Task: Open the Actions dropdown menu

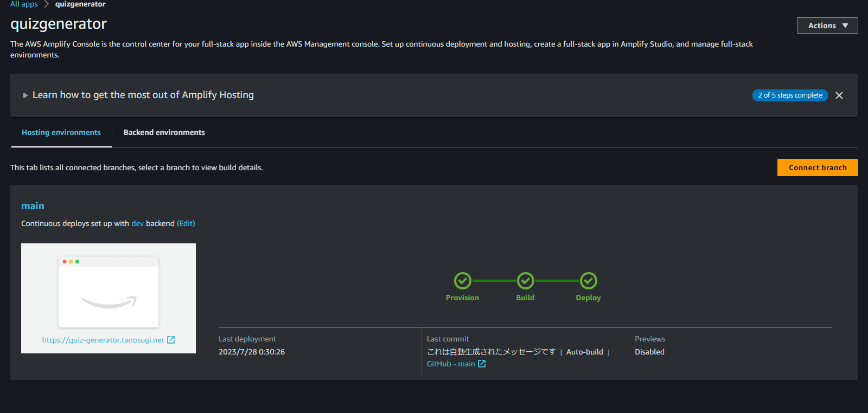Action: [827, 25]
